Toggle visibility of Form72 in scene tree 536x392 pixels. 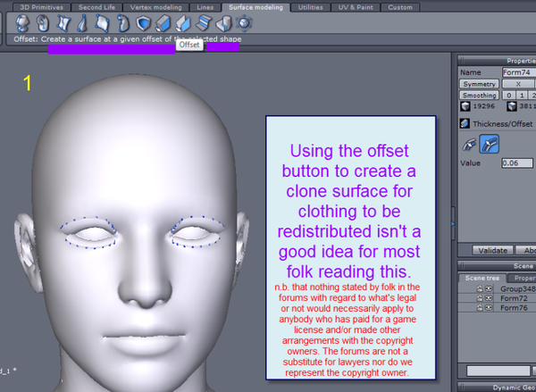489,298
